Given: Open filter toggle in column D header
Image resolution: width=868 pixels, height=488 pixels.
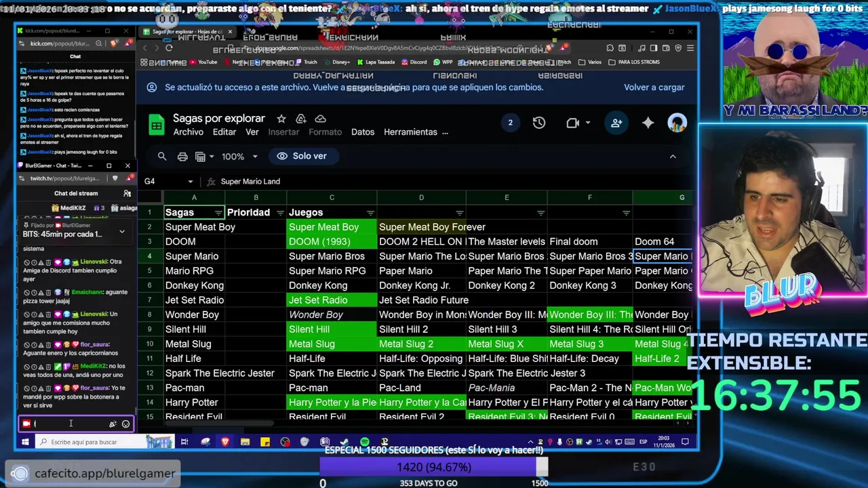Looking at the screenshot, I should coord(459,213).
